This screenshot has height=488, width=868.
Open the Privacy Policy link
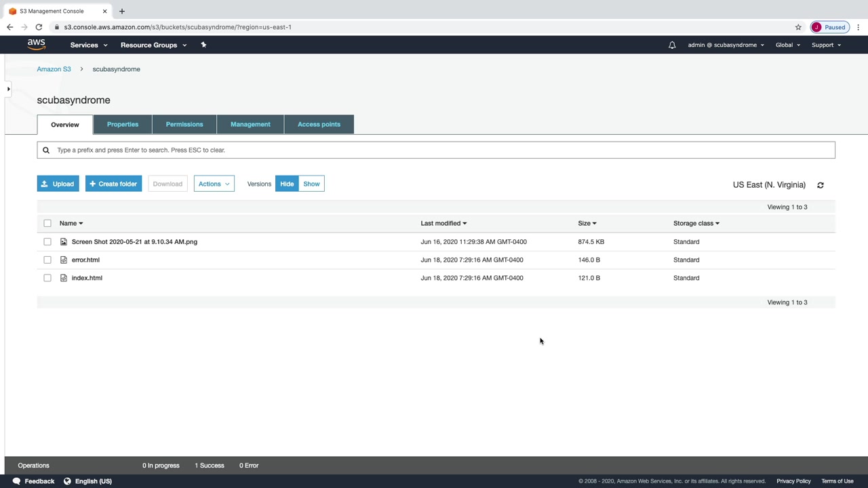pos(793,481)
